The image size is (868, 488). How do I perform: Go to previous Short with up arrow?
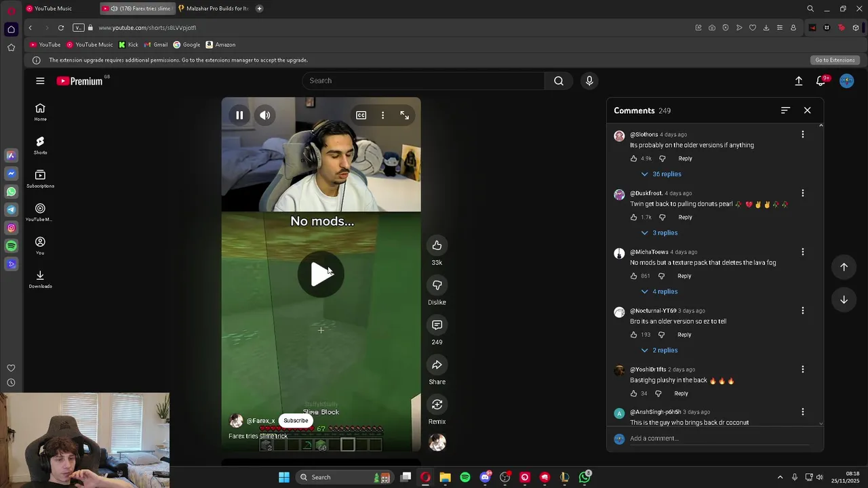844,267
